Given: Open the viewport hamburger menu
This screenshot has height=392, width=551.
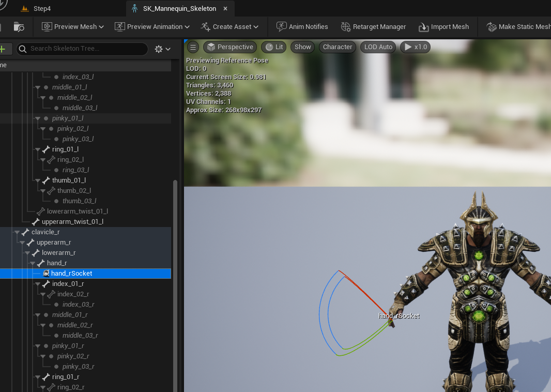Looking at the screenshot, I should [193, 47].
